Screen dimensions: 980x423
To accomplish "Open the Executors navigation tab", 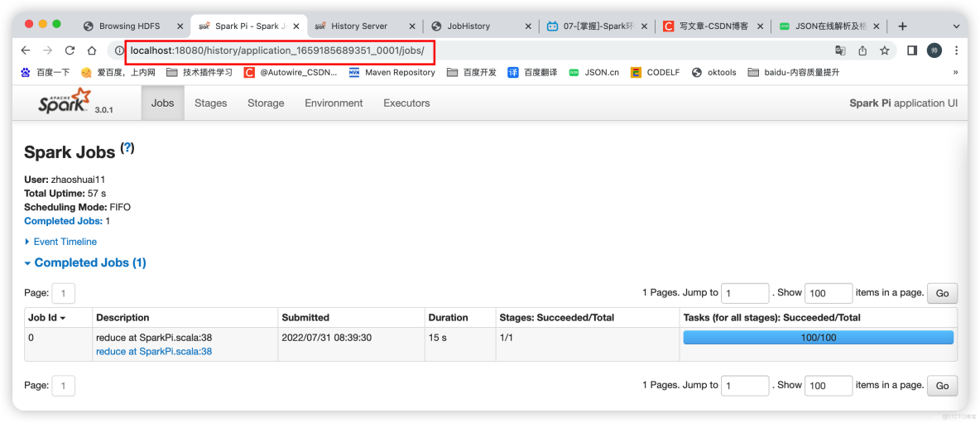I will click(406, 103).
